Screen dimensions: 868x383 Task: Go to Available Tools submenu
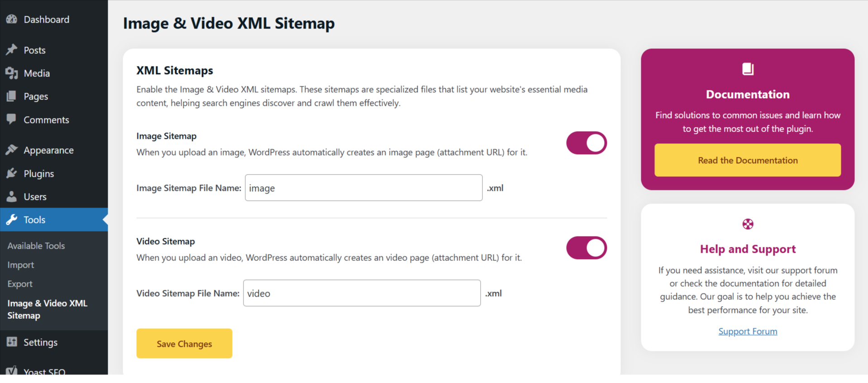click(x=36, y=246)
